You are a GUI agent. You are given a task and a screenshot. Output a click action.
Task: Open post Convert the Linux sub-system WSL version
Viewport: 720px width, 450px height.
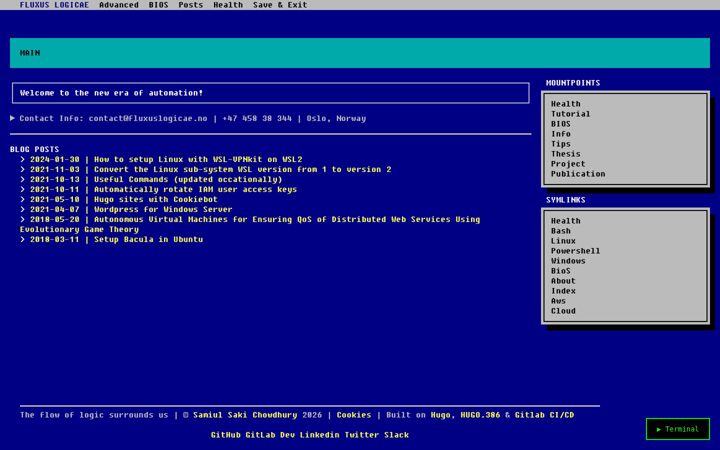click(242, 169)
